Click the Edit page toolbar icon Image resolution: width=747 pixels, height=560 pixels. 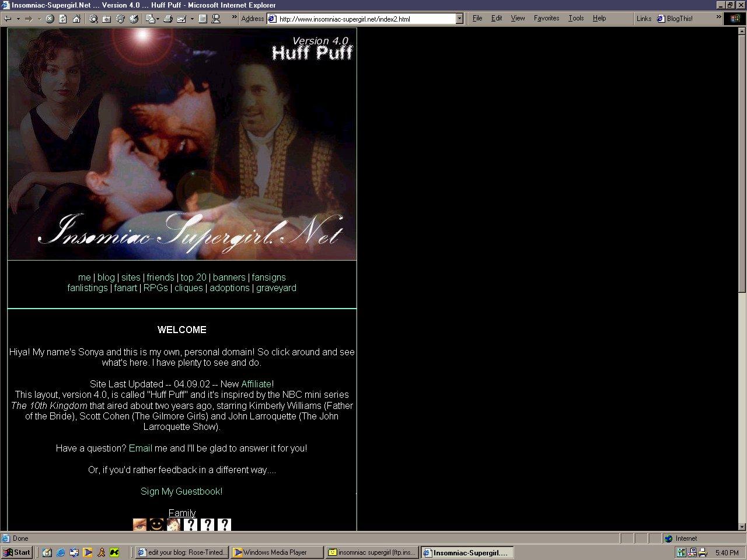(x=181, y=19)
